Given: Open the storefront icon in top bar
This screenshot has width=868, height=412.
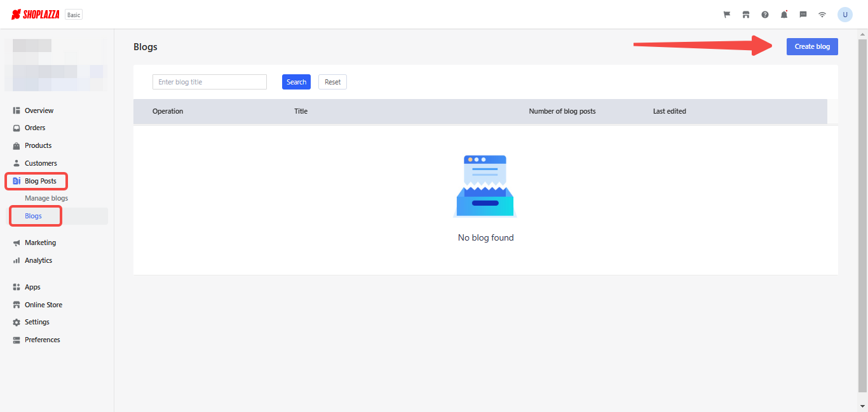Looking at the screenshot, I should 746,15.
